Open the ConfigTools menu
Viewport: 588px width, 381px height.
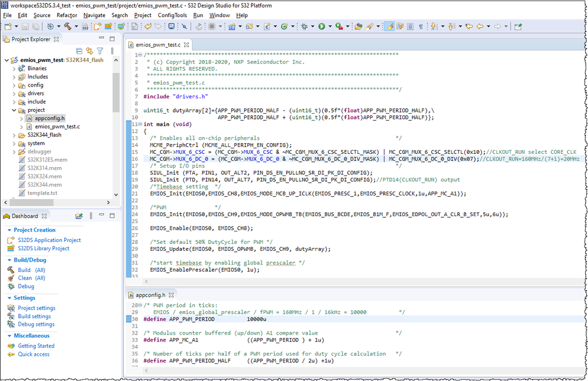click(x=172, y=15)
